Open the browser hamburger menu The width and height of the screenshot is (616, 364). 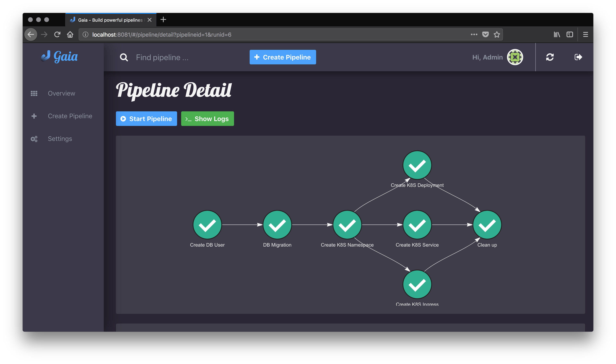(x=585, y=35)
